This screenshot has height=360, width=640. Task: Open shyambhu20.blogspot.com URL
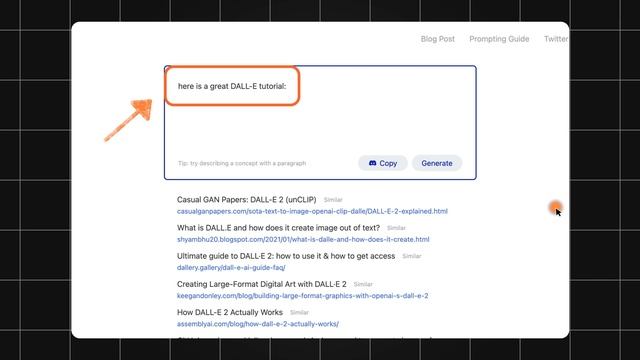(303, 239)
